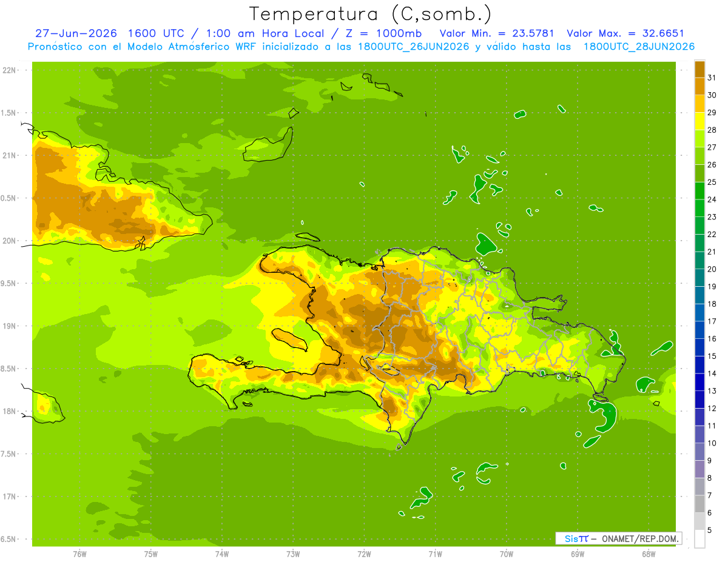
Task: Click the legend value label "10"
Action: (712, 444)
